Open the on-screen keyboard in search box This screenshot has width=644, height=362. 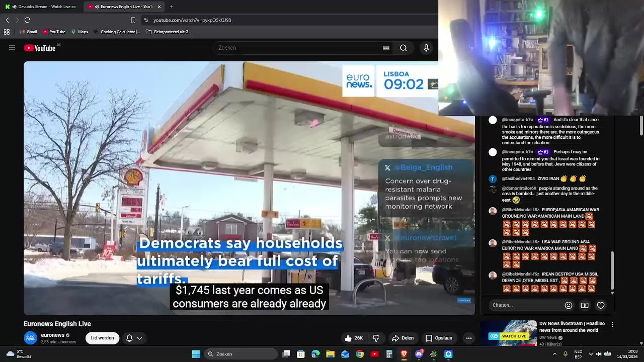tap(386, 48)
